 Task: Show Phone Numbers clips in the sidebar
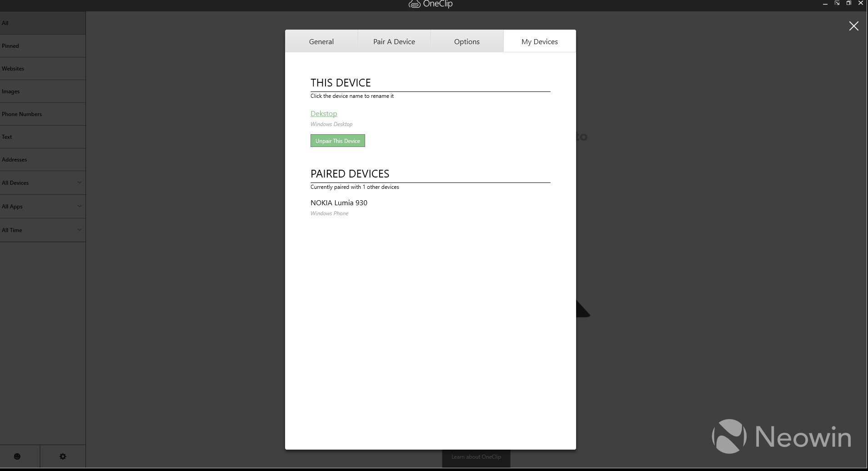click(43, 114)
